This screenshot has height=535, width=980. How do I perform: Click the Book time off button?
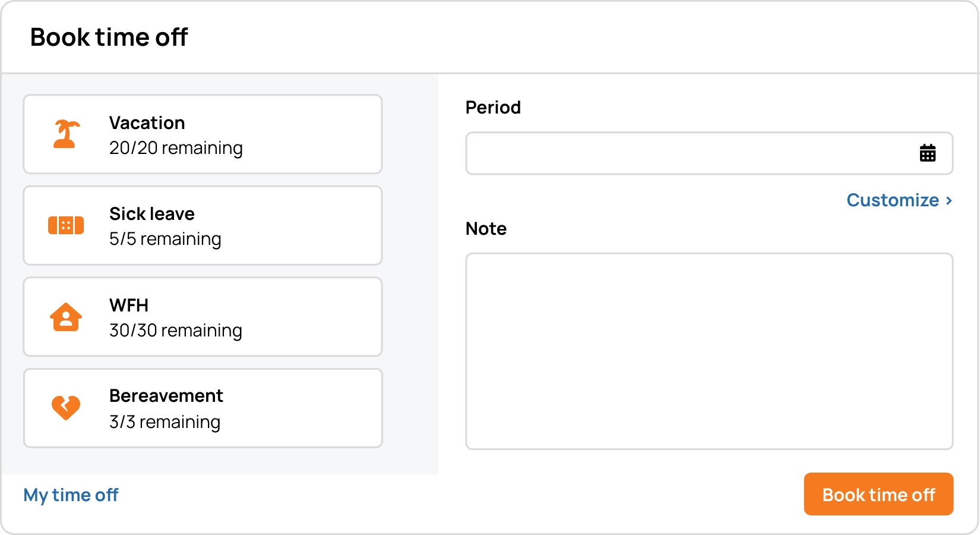(x=878, y=494)
